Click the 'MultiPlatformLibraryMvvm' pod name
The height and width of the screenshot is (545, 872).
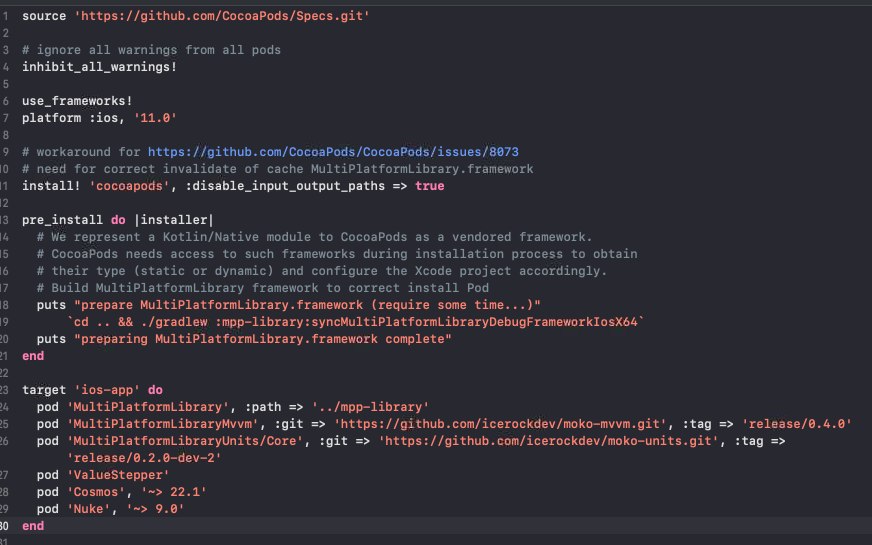click(x=162, y=424)
